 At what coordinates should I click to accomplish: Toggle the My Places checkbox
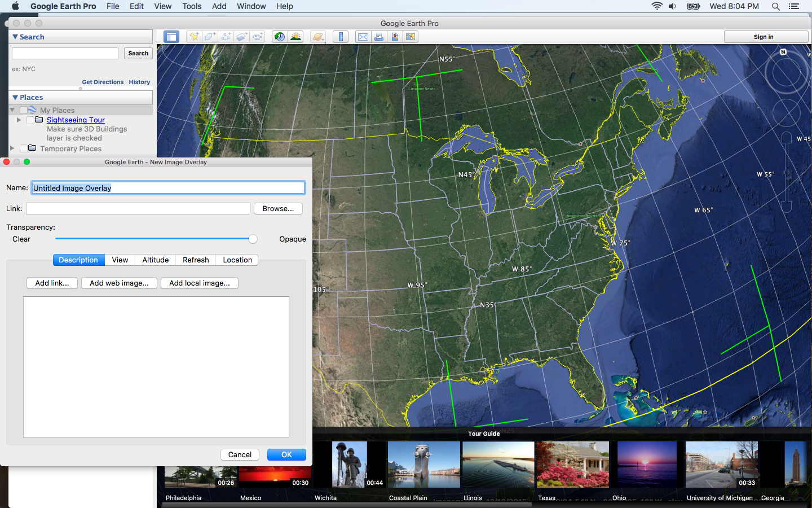click(23, 110)
